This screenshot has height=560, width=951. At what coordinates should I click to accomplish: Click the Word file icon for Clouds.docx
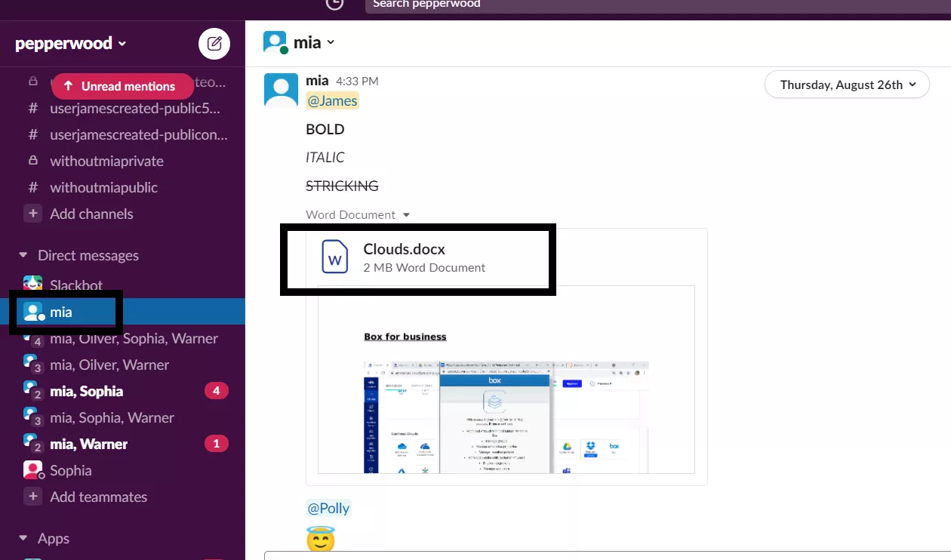click(x=334, y=257)
